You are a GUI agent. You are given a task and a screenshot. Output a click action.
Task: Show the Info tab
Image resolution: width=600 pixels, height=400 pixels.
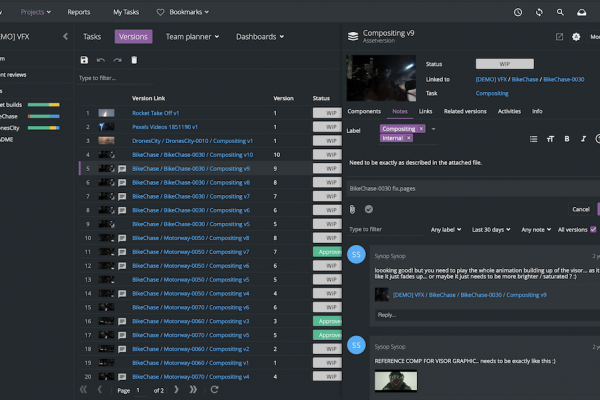[537, 111]
